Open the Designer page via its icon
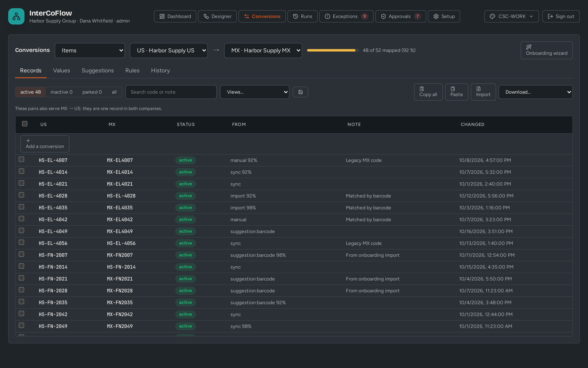The width and height of the screenshot is (588, 368). pyautogui.click(x=206, y=16)
